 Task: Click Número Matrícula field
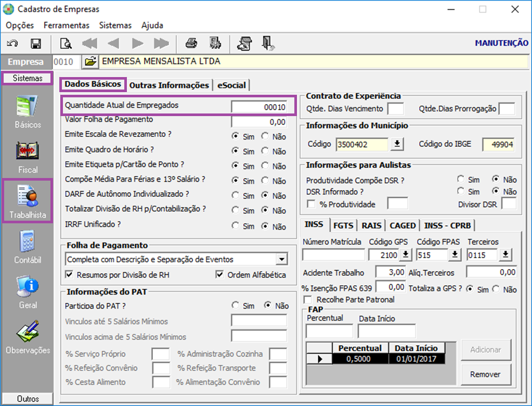click(x=333, y=255)
